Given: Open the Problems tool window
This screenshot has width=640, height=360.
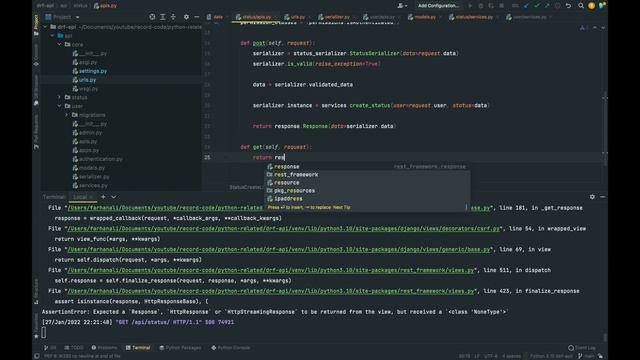Looking at the screenshot, I should pyautogui.click(x=104, y=348).
